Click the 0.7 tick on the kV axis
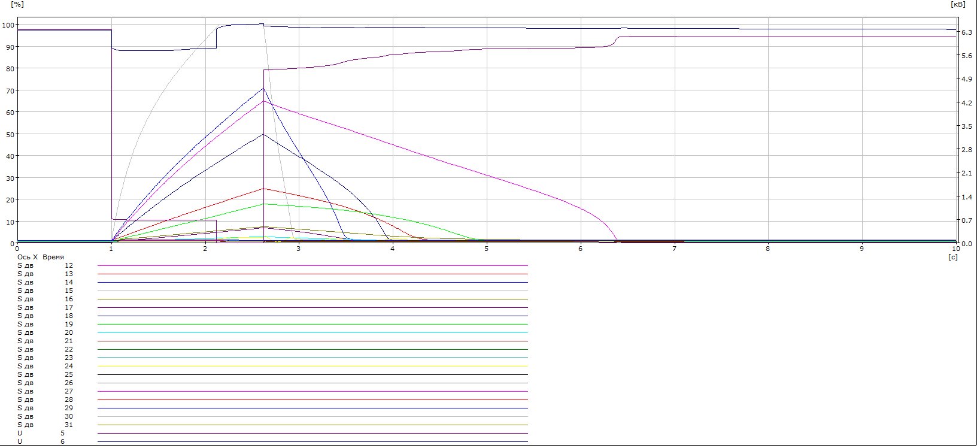The image size is (980, 448). pos(967,220)
